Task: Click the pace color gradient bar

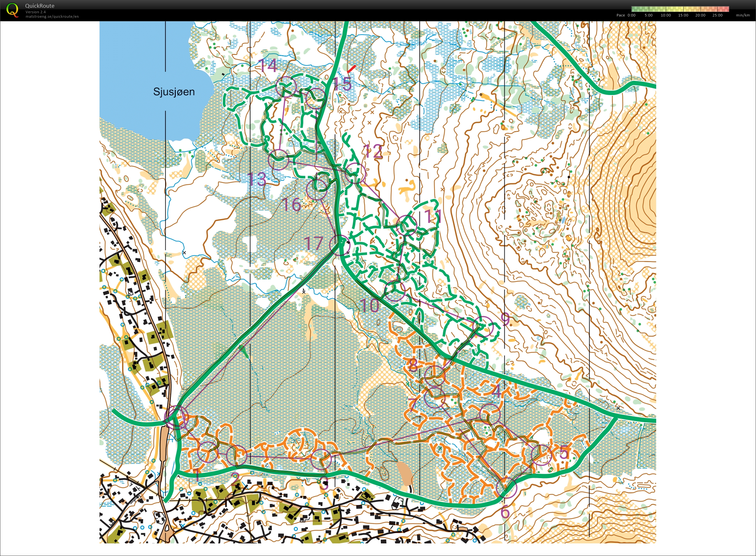Action: coord(680,9)
